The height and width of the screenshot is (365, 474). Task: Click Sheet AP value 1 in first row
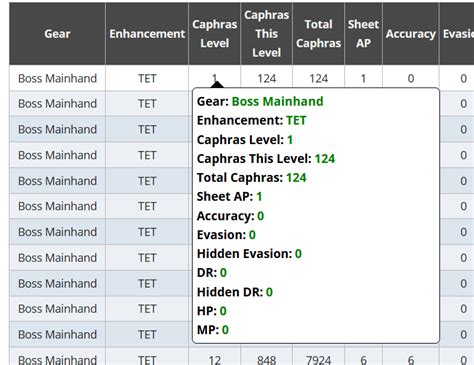[x=363, y=78]
